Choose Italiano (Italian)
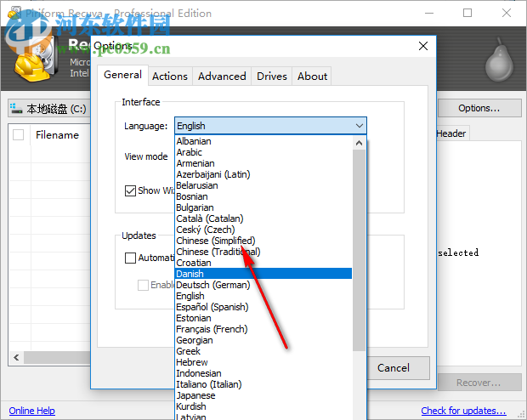 [263, 384]
